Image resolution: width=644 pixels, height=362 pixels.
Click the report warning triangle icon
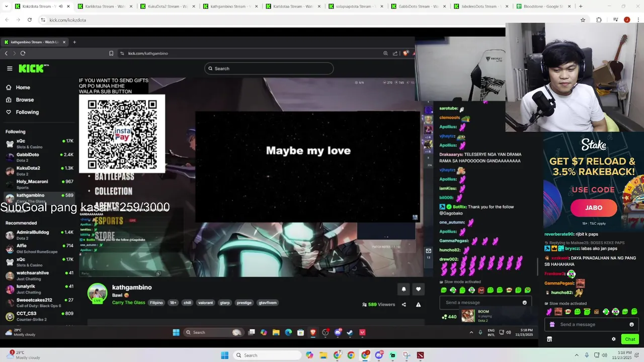(418, 304)
